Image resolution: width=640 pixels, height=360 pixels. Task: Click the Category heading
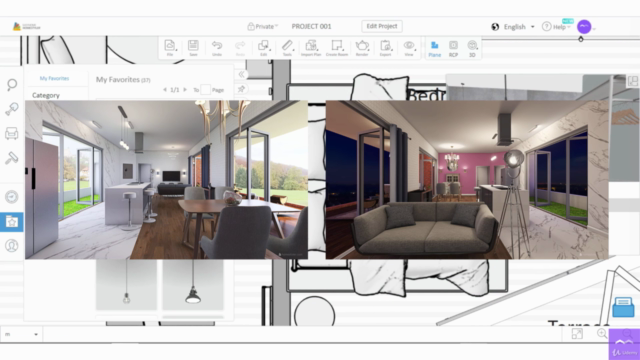coord(46,95)
